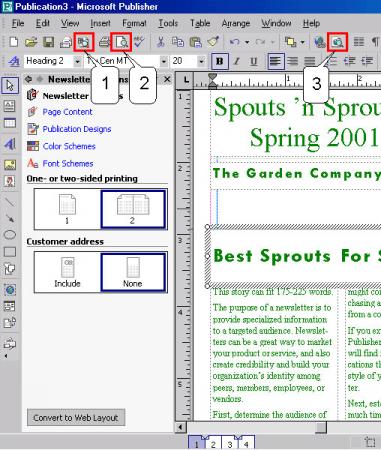Open the View menu

[70, 23]
